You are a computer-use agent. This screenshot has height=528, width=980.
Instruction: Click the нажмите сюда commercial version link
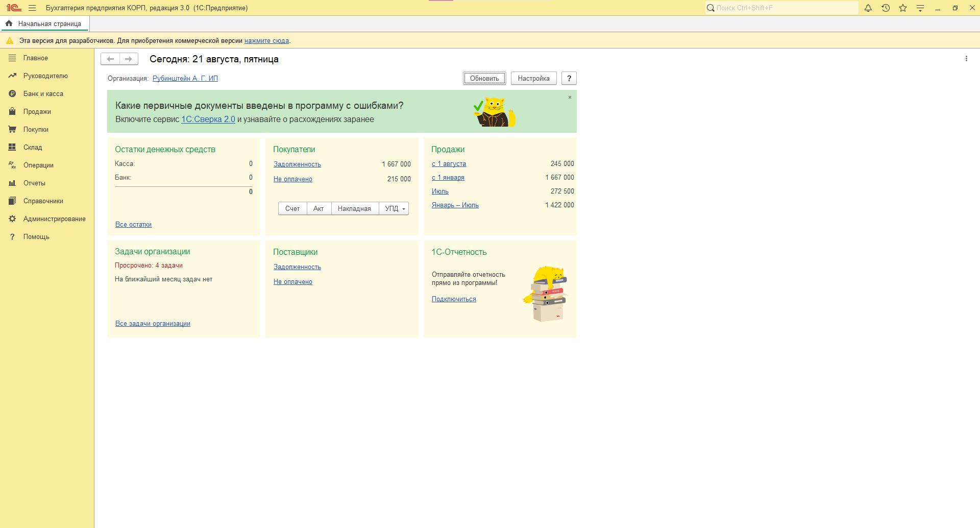pyautogui.click(x=267, y=41)
